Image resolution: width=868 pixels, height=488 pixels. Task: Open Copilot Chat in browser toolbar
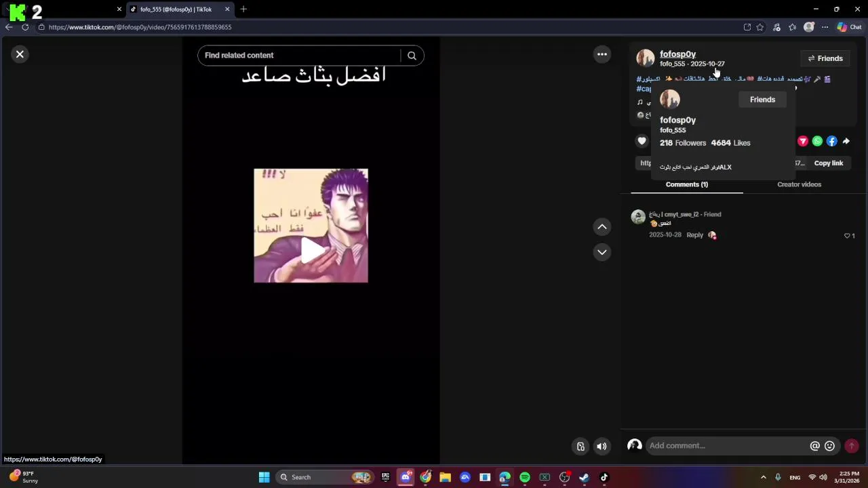click(849, 27)
